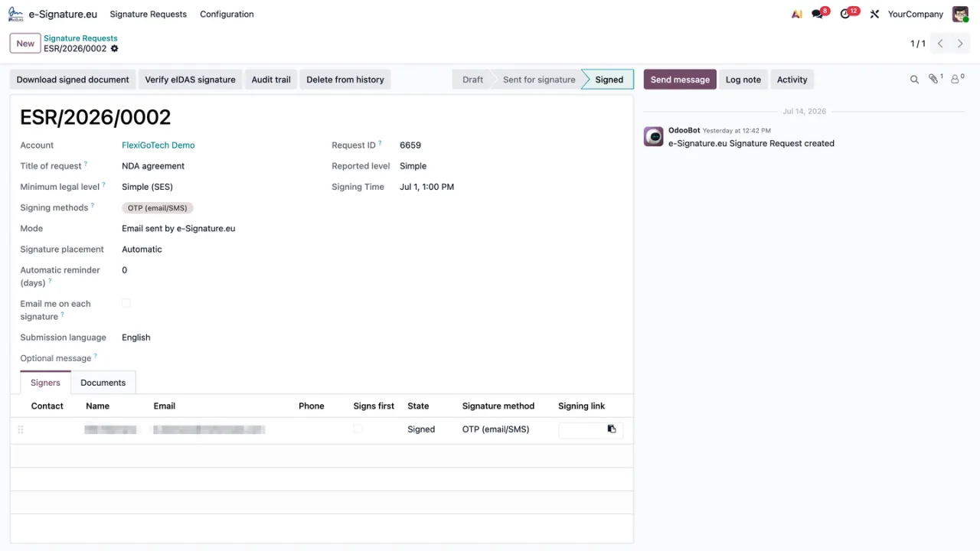Click Delete from history
Image resolution: width=980 pixels, height=551 pixels.
345,80
